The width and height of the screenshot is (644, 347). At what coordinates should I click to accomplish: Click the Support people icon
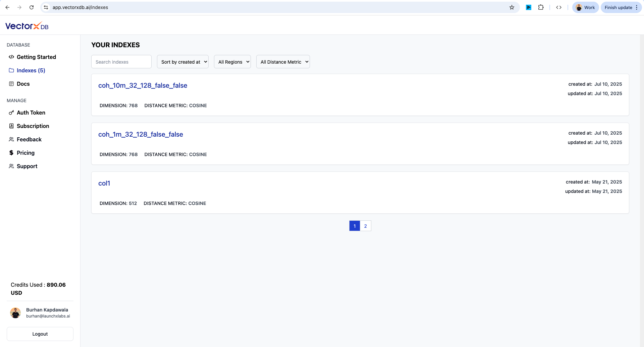(11, 166)
